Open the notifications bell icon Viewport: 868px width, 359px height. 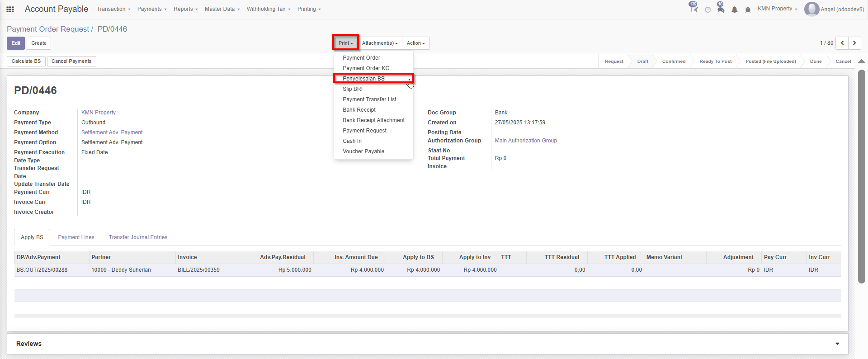(735, 9)
